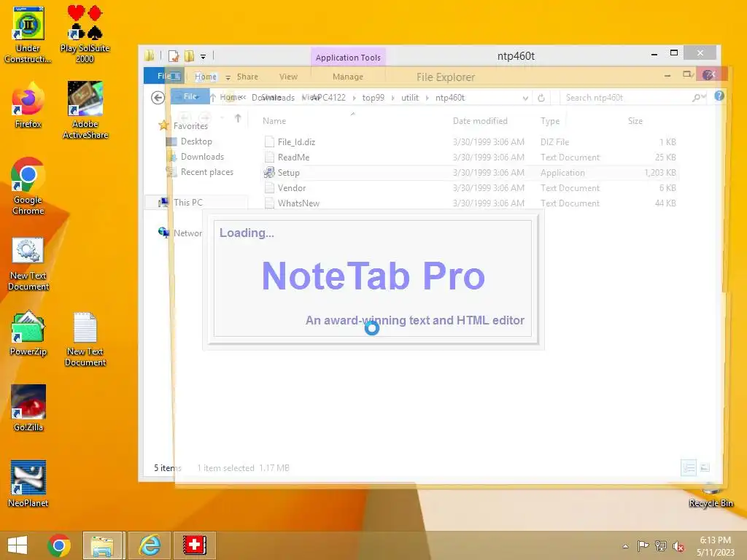Select the WhatsNew text document

pyautogui.click(x=298, y=203)
